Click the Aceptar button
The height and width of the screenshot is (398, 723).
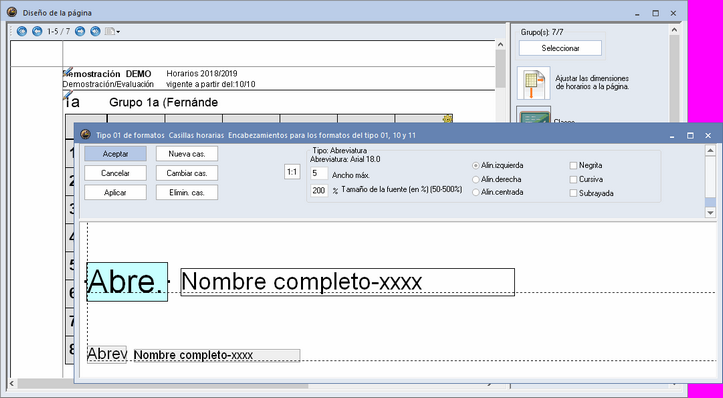pos(115,154)
